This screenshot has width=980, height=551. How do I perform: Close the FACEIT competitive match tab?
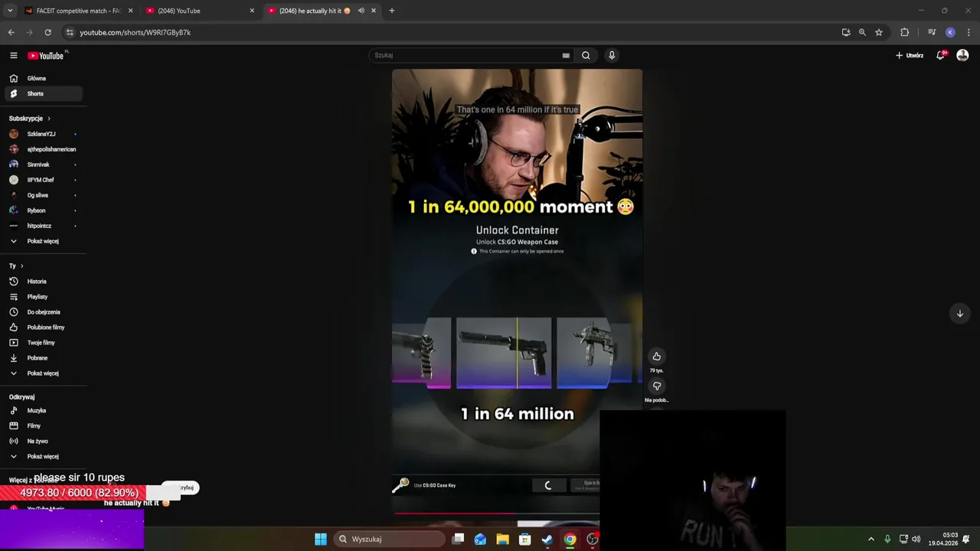click(130, 11)
